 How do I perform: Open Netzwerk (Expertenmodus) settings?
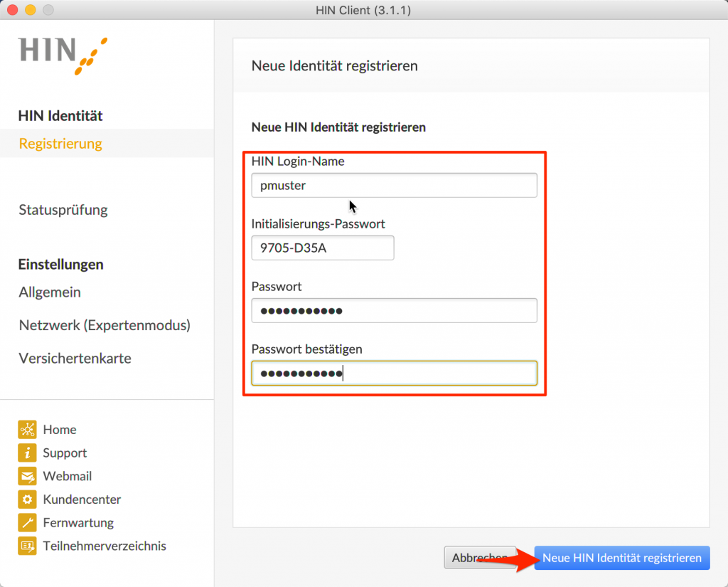point(105,325)
